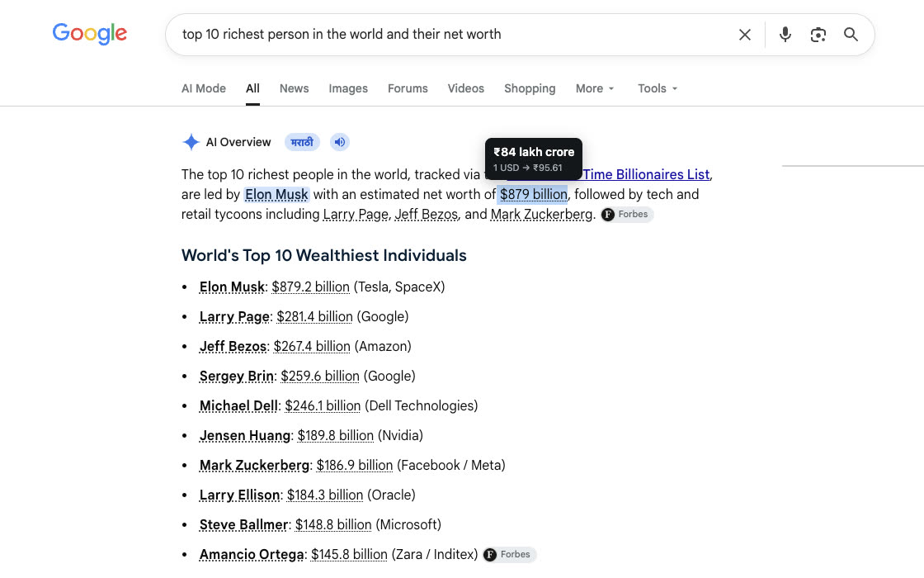This screenshot has width=924, height=578.
Task: Open the Images tab
Action: pyautogui.click(x=348, y=88)
